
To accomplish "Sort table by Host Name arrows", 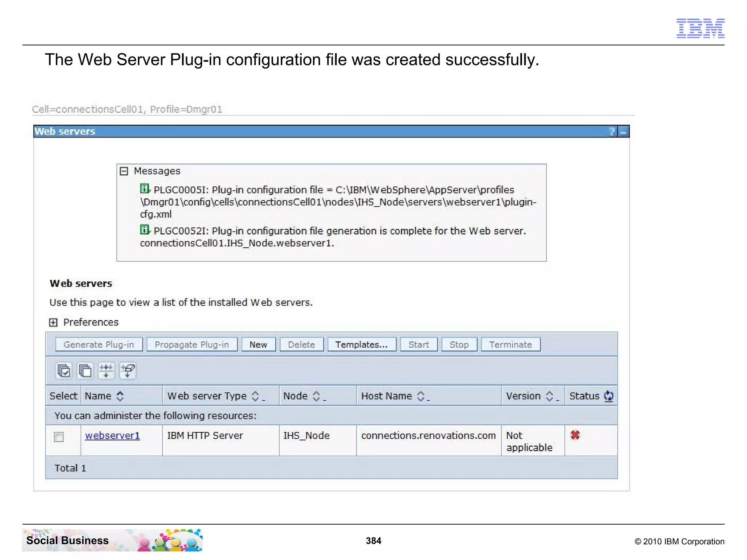I will click(x=421, y=396).
